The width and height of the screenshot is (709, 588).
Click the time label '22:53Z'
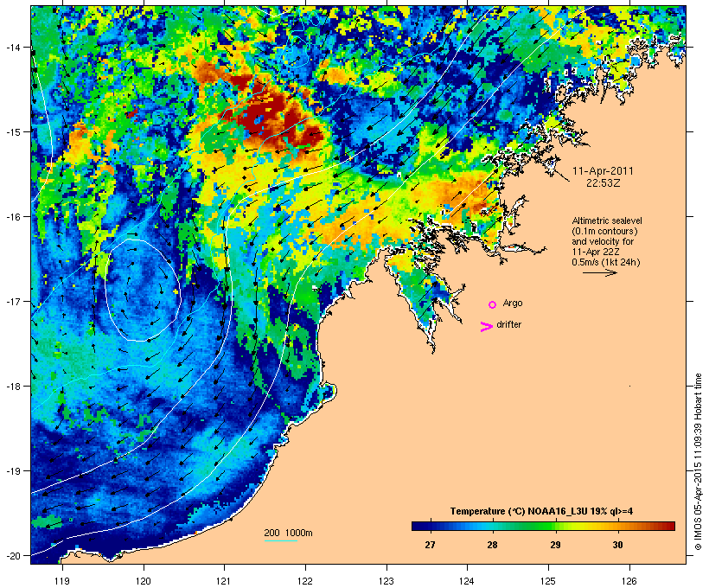pyautogui.click(x=603, y=183)
